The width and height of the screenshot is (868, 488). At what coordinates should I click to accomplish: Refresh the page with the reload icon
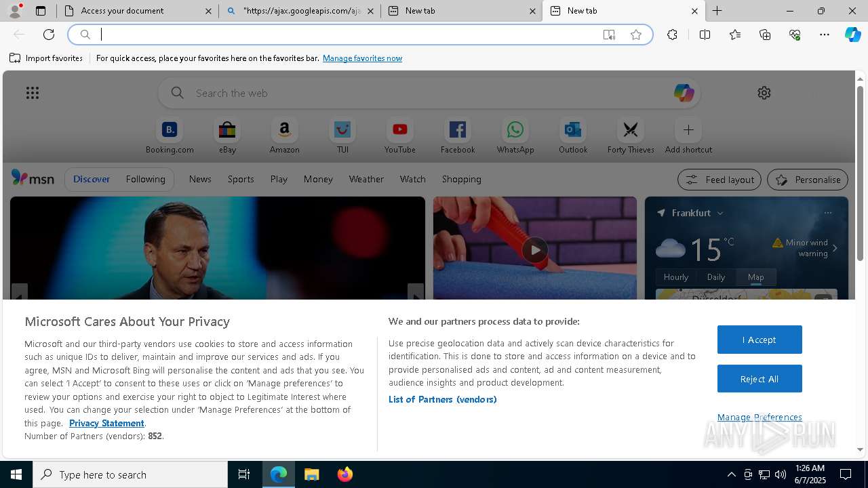(x=49, y=35)
